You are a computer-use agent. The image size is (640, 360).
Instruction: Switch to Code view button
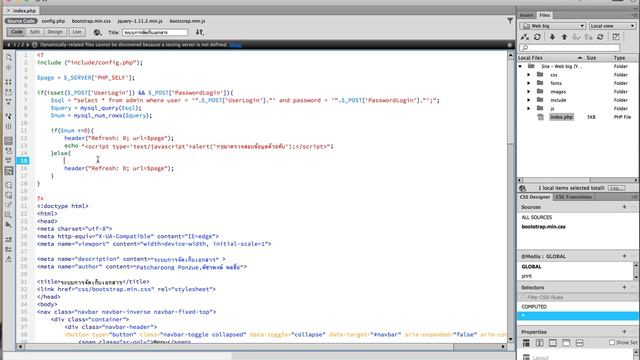[x=17, y=32]
